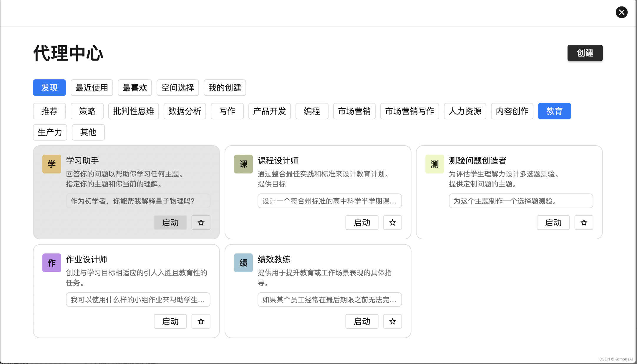
Task: Choose the 写作 category filter
Action: point(227,111)
